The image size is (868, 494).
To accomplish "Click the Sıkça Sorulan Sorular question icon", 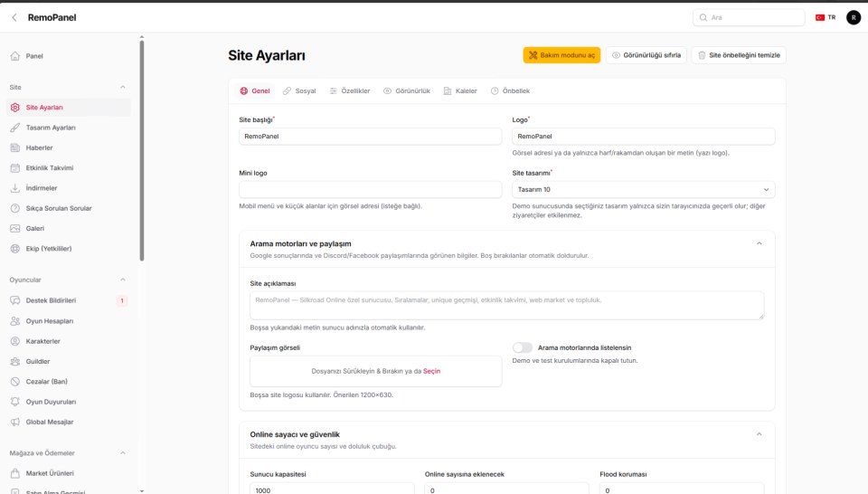I will tap(15, 208).
